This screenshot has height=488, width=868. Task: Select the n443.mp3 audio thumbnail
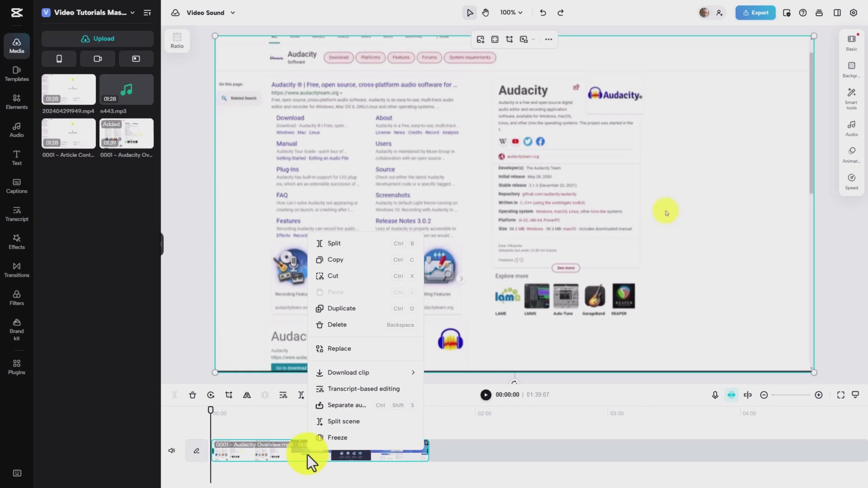126,89
